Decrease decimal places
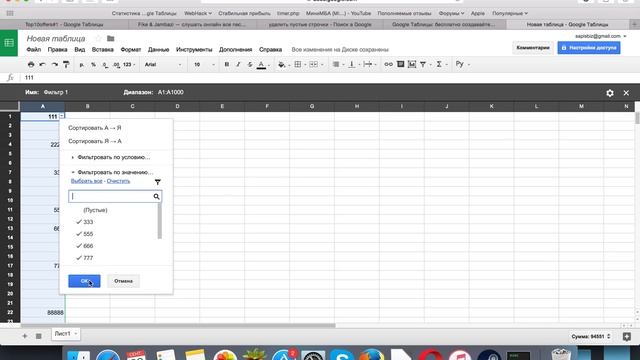Viewport: 640px width, 360px height. [105, 64]
